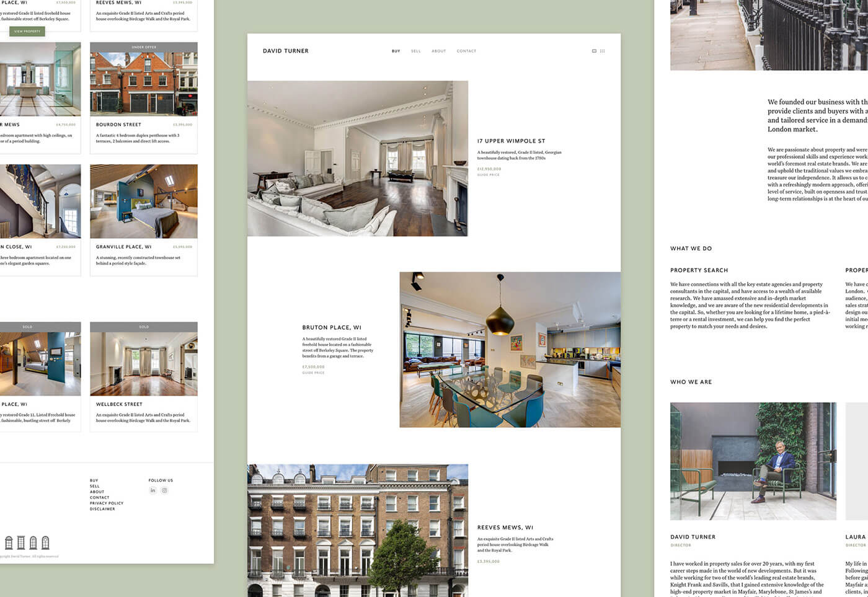This screenshot has height=597, width=868.
Task: Open Instagram icon under Follow Us
Action: (164, 490)
